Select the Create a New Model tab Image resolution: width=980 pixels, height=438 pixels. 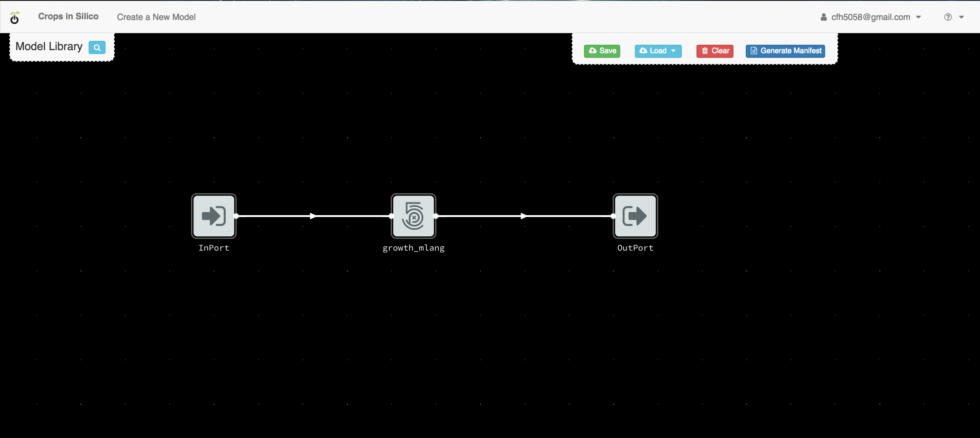coord(156,17)
